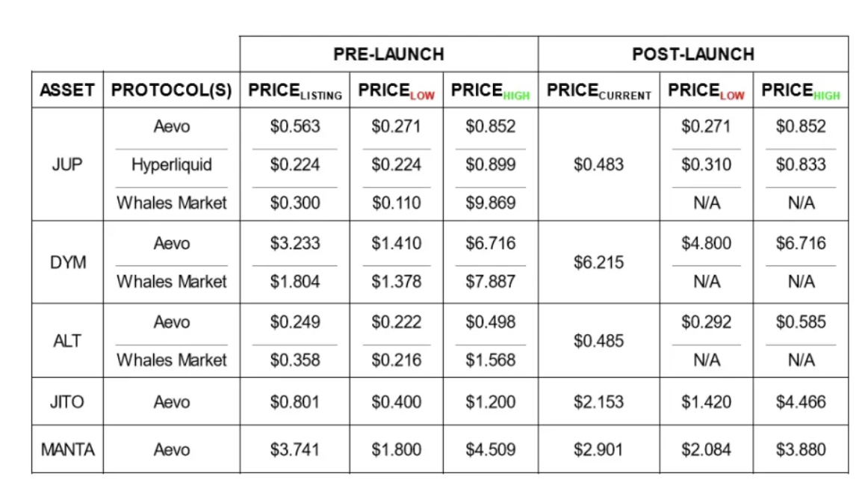Click JITO post-launch high $4.466
Screen dimensions: 868x480
pos(801,402)
